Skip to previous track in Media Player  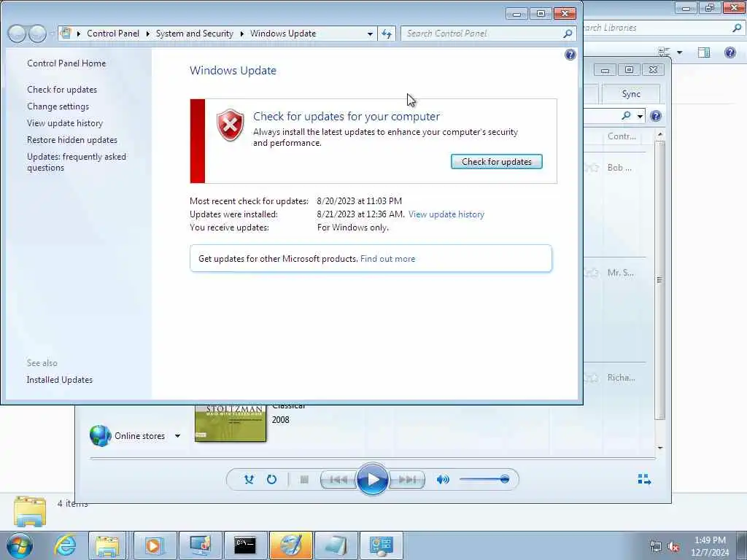point(338,480)
